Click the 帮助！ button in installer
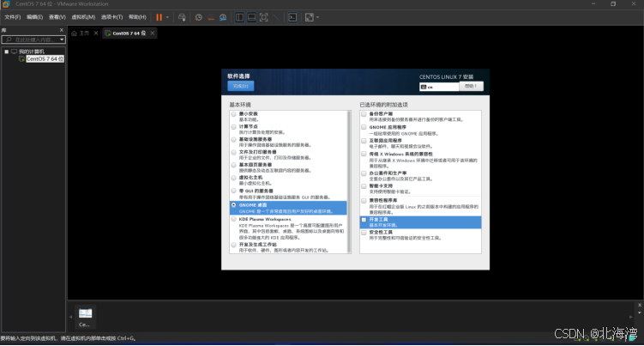This screenshot has width=644, height=346. click(x=471, y=86)
